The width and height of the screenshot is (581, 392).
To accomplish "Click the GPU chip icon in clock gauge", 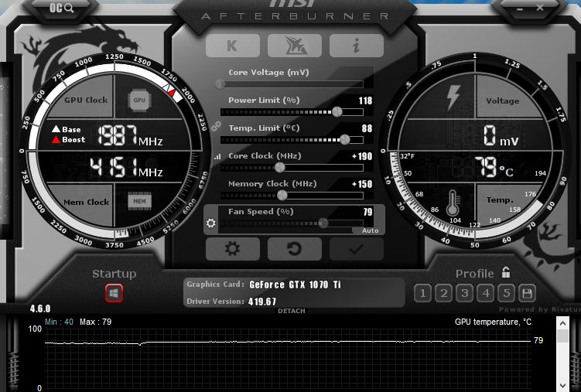I will [139, 100].
